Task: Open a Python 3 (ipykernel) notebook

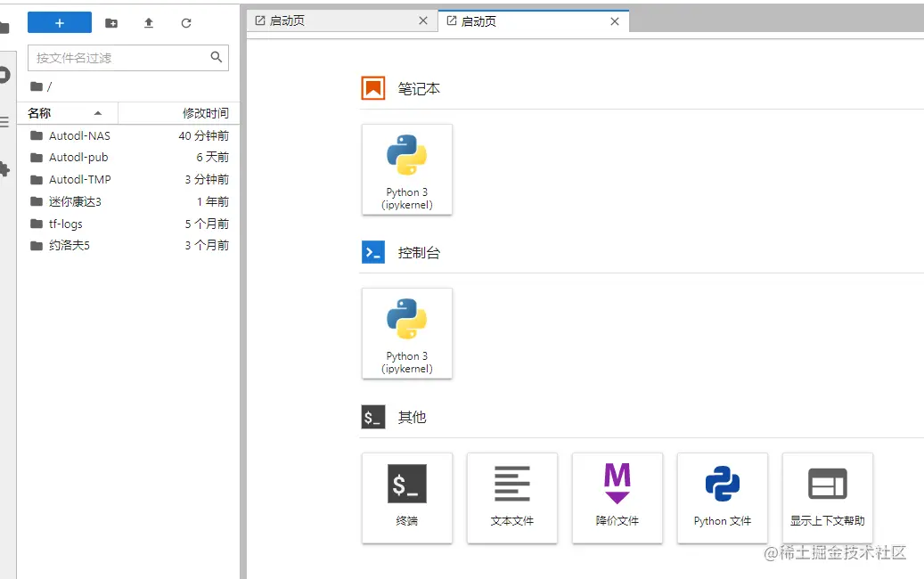Action: click(407, 169)
